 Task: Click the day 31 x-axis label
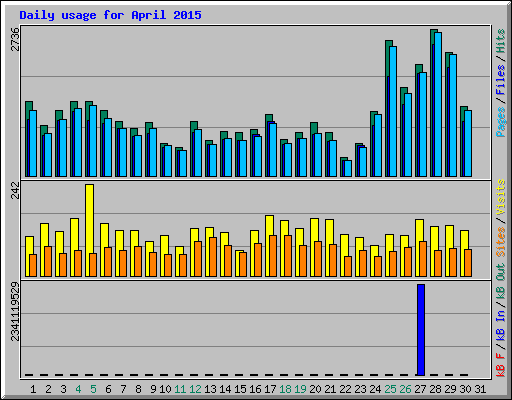(480, 389)
